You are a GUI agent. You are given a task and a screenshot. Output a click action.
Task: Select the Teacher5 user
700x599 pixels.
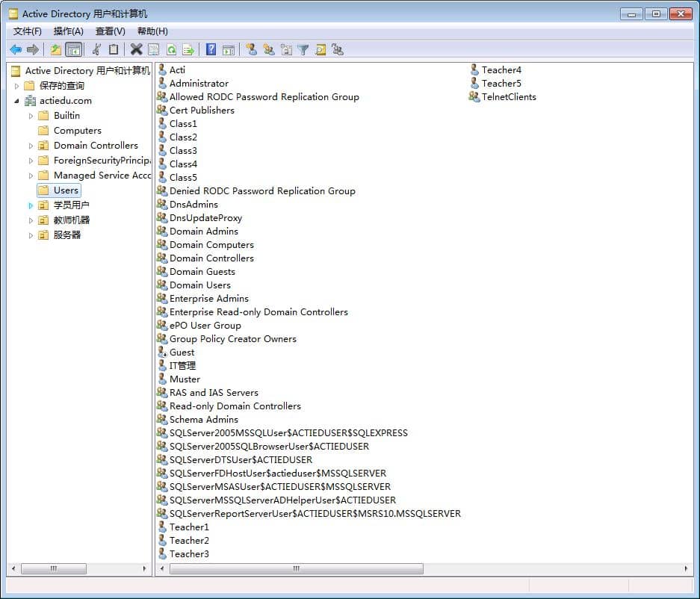[x=501, y=83]
